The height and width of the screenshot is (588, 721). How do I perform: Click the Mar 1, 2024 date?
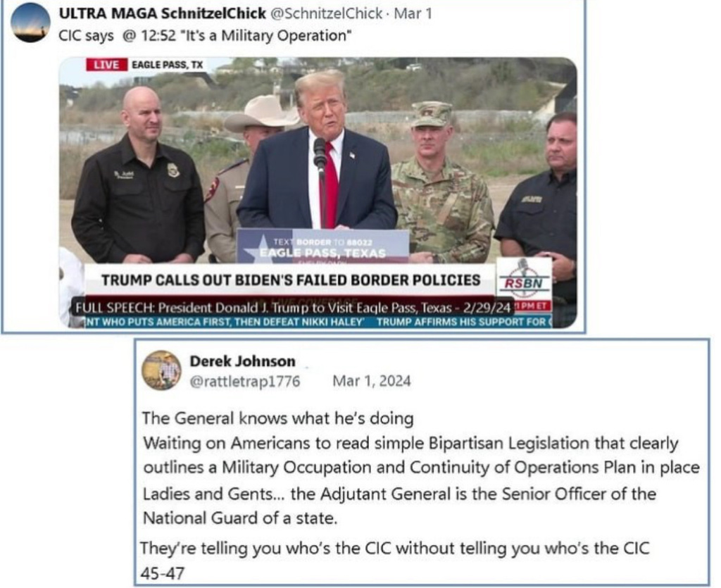pos(372,381)
